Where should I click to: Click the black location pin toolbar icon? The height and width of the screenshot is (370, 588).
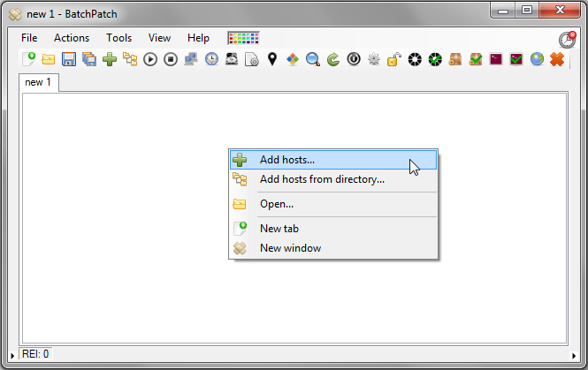pyautogui.click(x=272, y=59)
